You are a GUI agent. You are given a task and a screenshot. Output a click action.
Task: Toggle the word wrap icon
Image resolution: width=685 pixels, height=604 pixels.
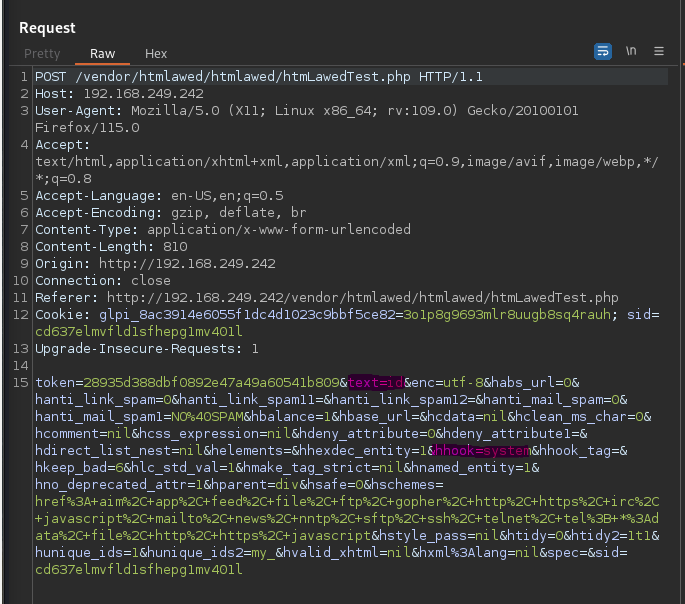point(602,52)
